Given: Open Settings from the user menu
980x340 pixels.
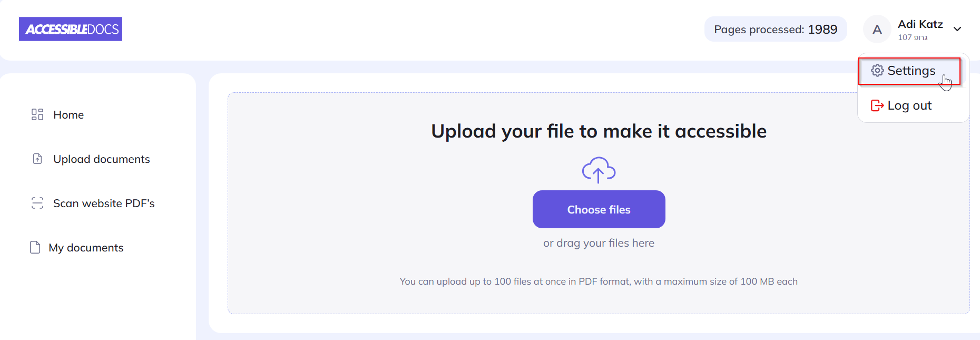Looking at the screenshot, I should [911, 71].
